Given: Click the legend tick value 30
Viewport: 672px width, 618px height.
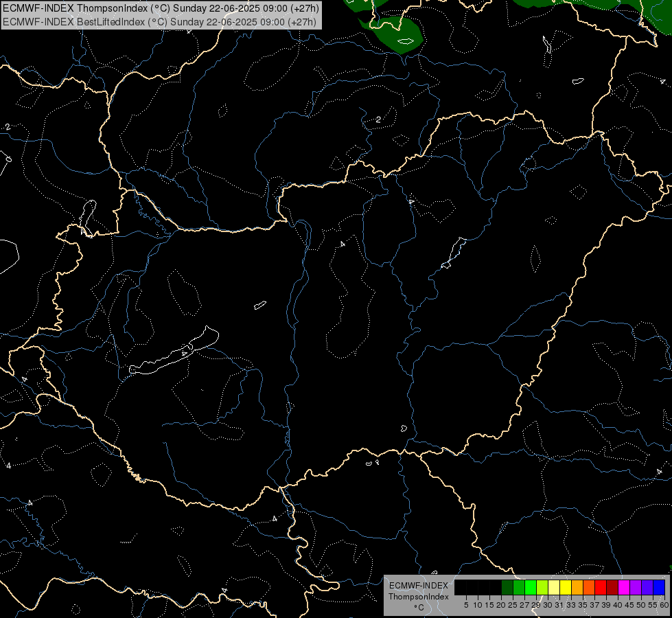Looking at the screenshot, I should click(548, 605).
